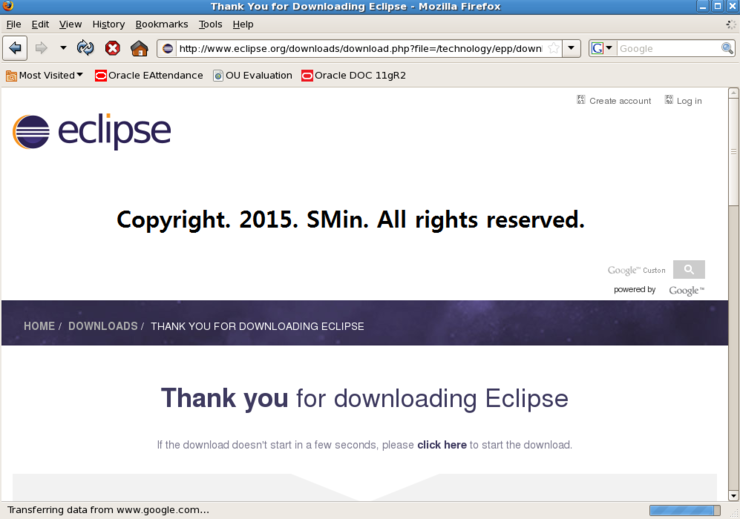Click the OU Evaluation bookmark icon
Image resolution: width=740 pixels, height=519 pixels.
(218, 75)
